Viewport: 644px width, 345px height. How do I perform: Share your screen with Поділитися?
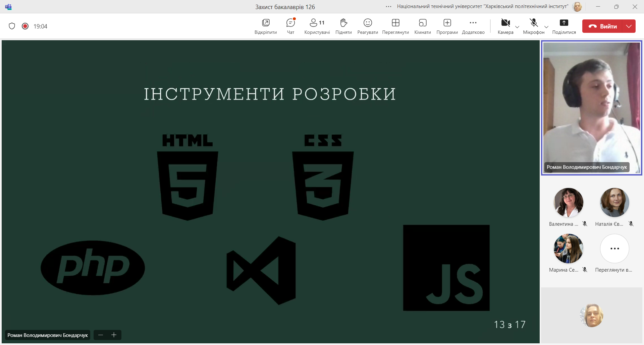(564, 26)
